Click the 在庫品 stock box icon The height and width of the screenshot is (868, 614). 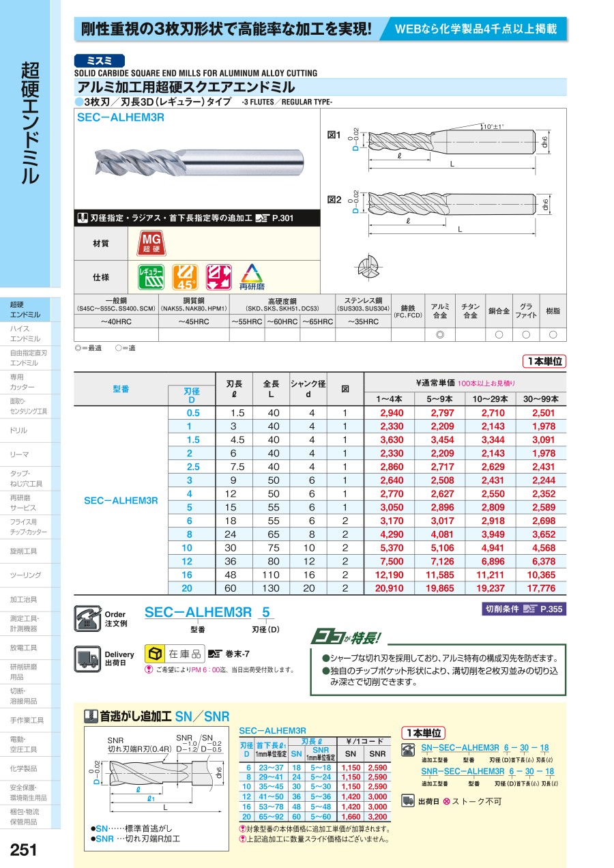(x=156, y=653)
